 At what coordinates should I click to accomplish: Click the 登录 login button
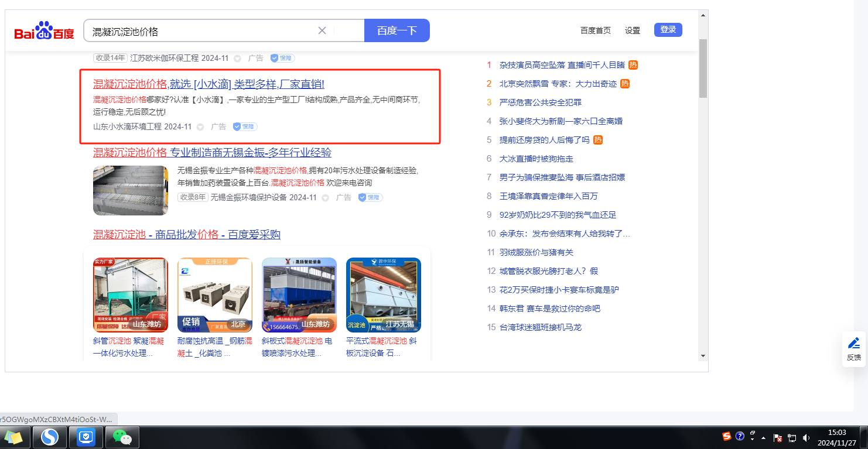668,29
